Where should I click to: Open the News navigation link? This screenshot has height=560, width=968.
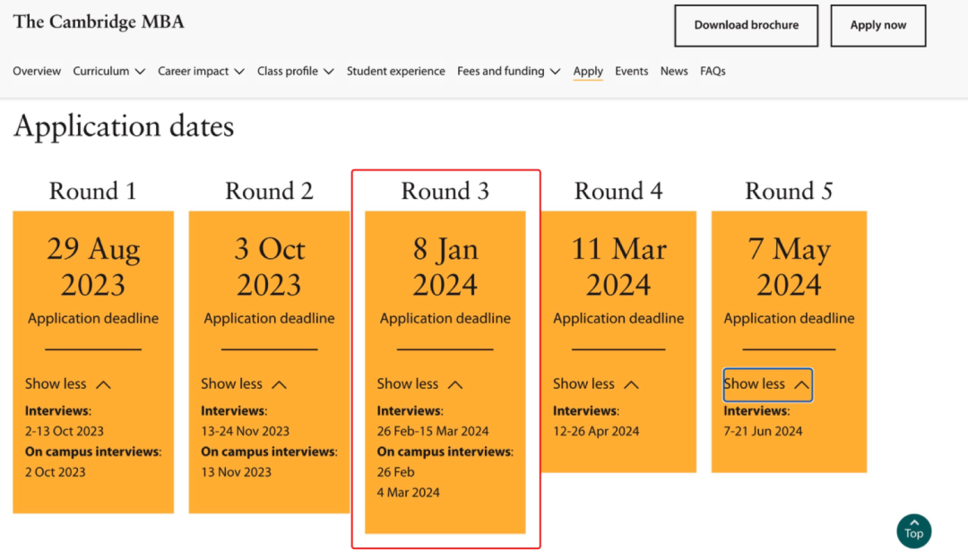pos(674,71)
